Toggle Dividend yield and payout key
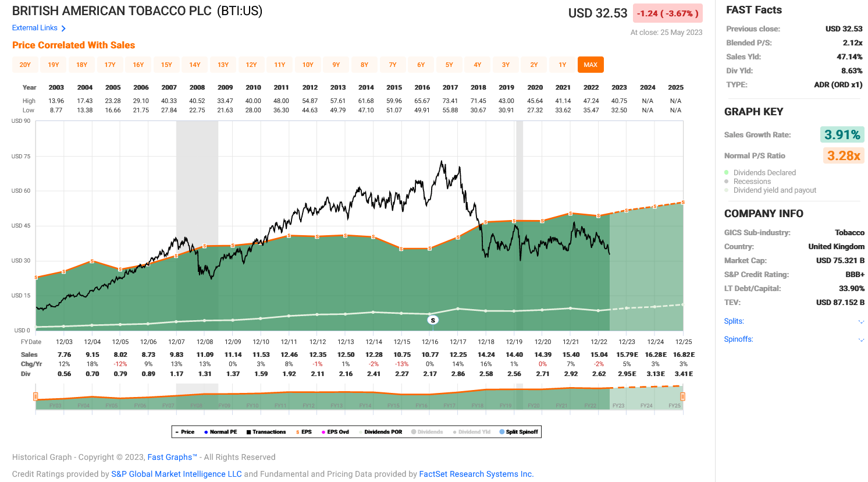The image size is (868, 482). pos(770,190)
